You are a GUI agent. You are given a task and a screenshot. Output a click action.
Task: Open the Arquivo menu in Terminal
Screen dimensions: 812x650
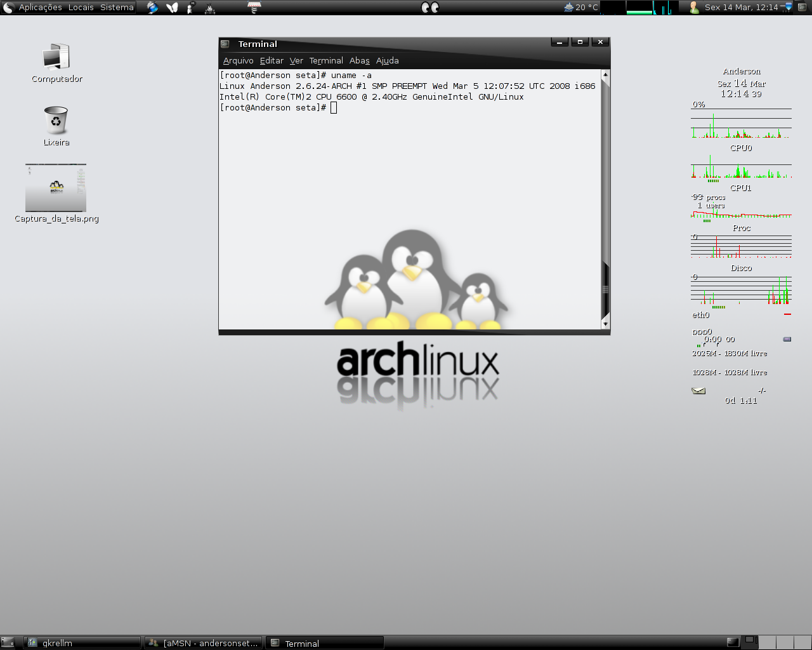pyautogui.click(x=238, y=61)
